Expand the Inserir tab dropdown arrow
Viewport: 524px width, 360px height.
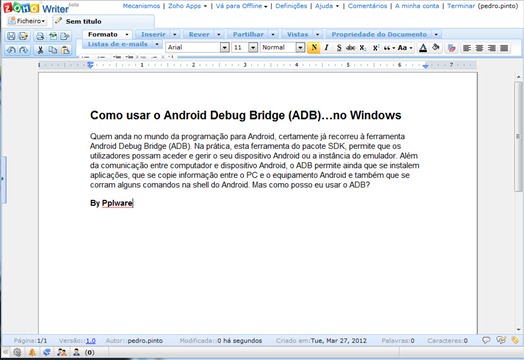[175, 34]
